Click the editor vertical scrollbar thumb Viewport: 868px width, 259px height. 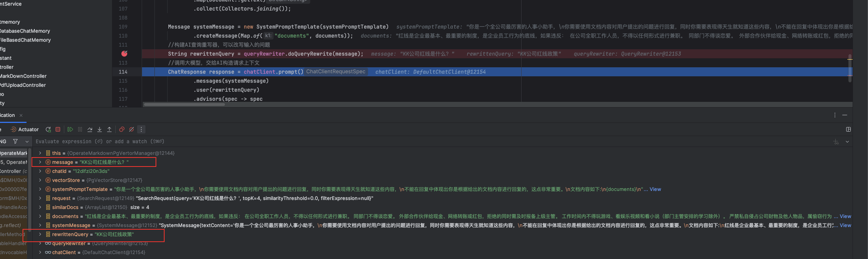coord(850,68)
